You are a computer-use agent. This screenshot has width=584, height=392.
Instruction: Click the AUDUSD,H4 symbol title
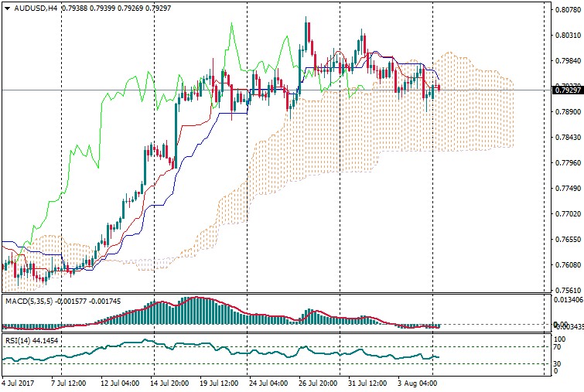pyautogui.click(x=36, y=9)
